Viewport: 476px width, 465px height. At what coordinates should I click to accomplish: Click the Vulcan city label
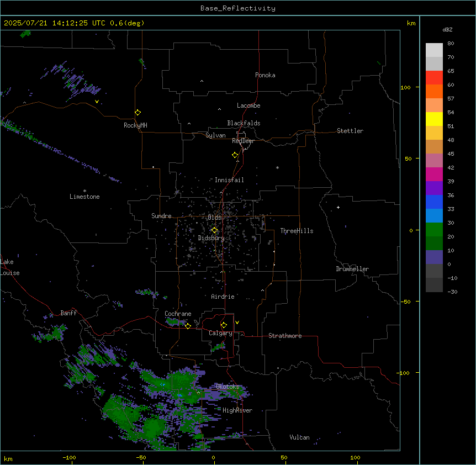point(300,437)
